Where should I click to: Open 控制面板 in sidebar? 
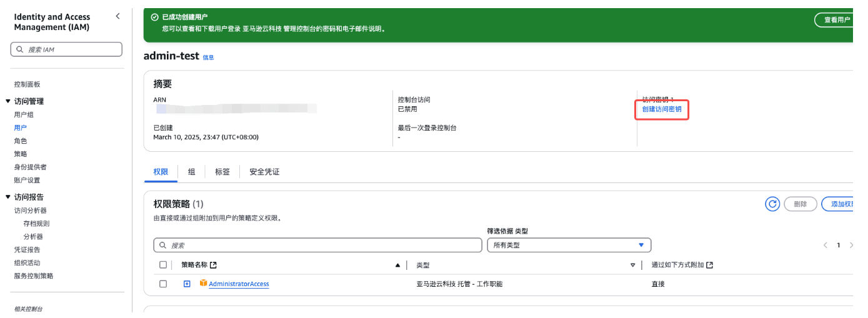coord(27,84)
